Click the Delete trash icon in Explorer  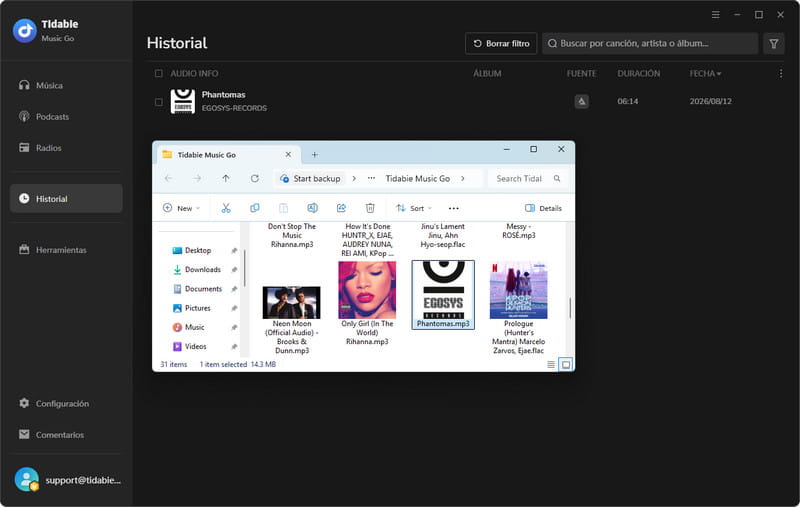click(x=370, y=208)
